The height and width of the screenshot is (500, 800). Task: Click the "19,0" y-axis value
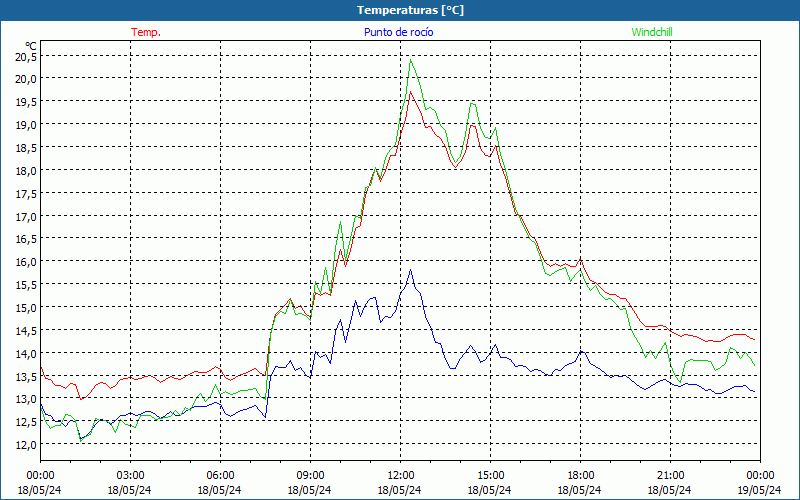26,125
